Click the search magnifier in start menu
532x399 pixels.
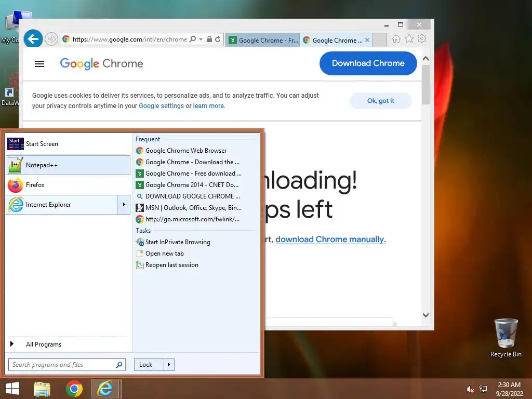click(119, 365)
